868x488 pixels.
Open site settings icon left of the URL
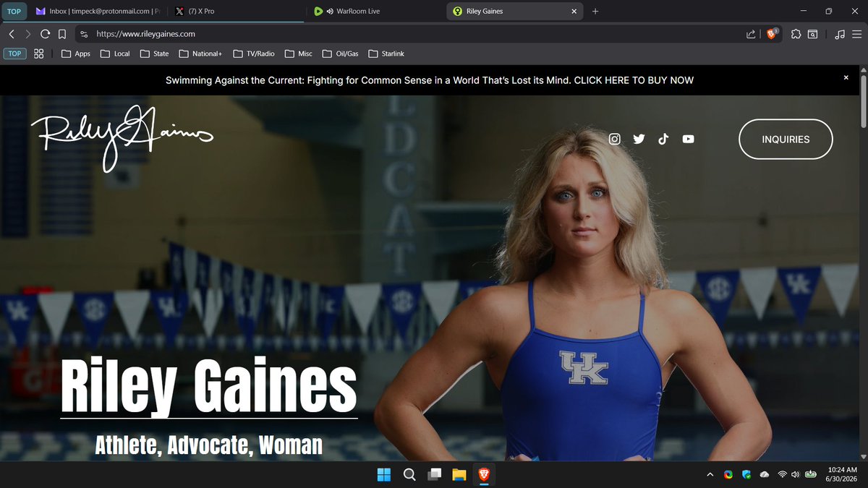(x=84, y=34)
